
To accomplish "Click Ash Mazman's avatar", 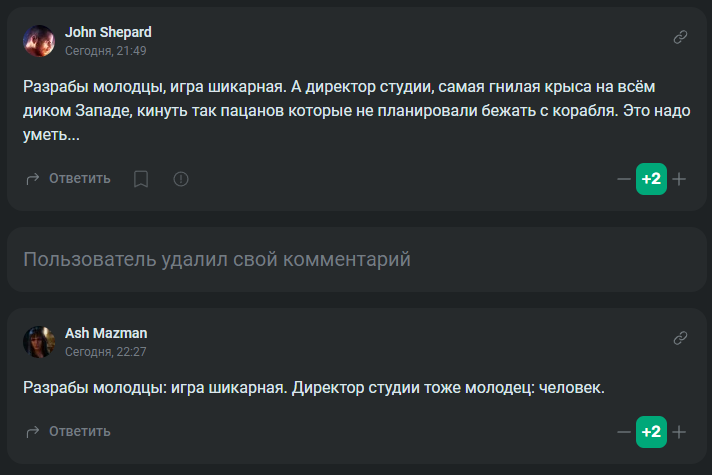I will tap(39, 342).
